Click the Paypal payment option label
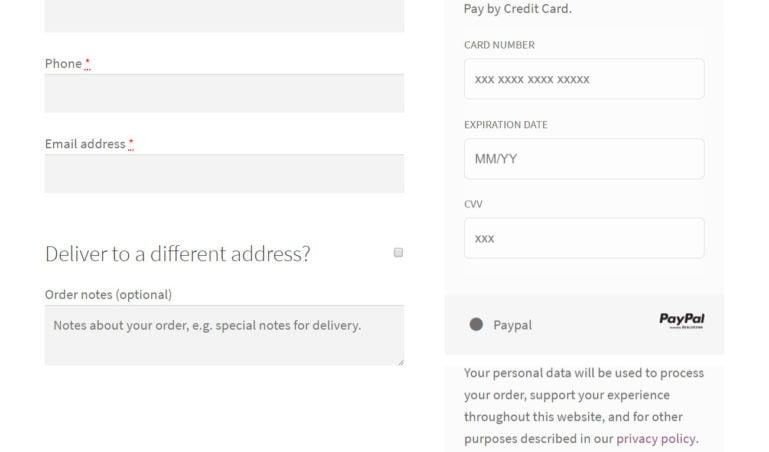 [x=512, y=325]
